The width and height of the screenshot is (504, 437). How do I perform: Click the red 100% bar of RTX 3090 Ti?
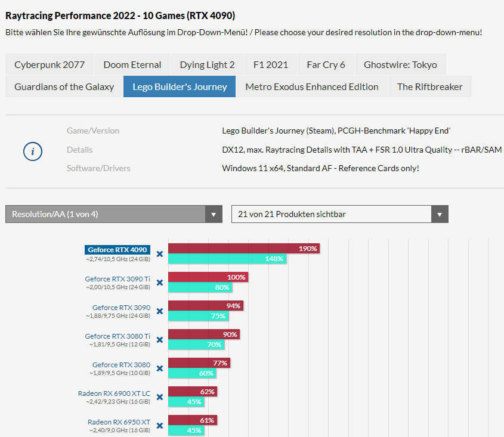[x=208, y=277]
